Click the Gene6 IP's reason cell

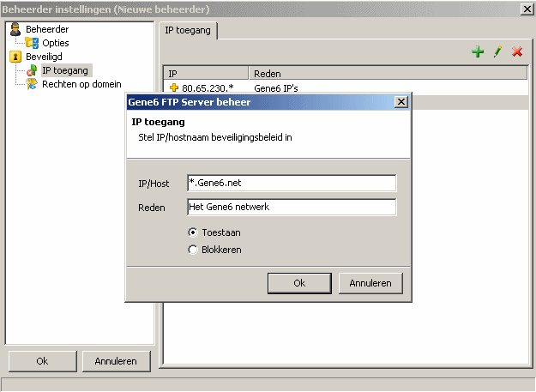click(276, 88)
